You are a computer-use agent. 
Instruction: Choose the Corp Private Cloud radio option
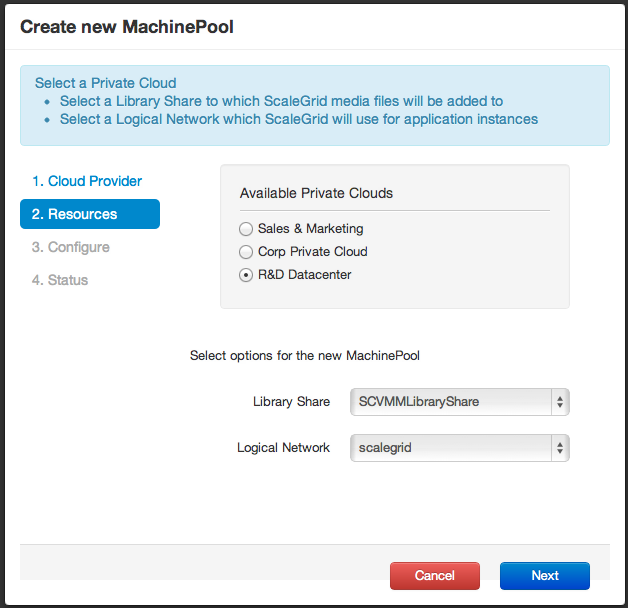[247, 252]
